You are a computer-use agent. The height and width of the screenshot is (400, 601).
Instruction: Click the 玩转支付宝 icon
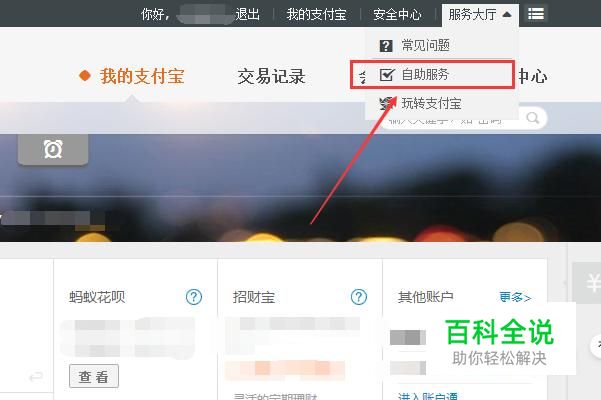tap(386, 103)
